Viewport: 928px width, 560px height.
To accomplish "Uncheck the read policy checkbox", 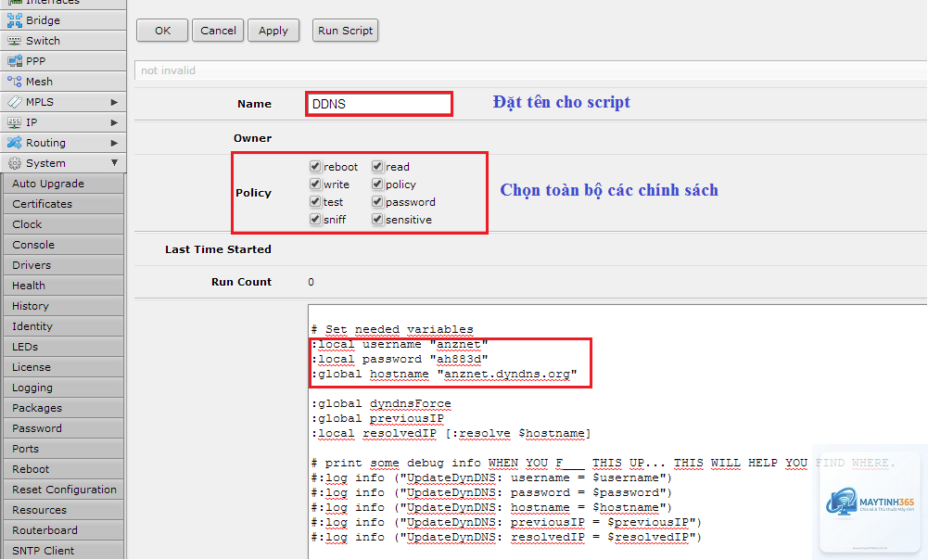I will (377, 166).
